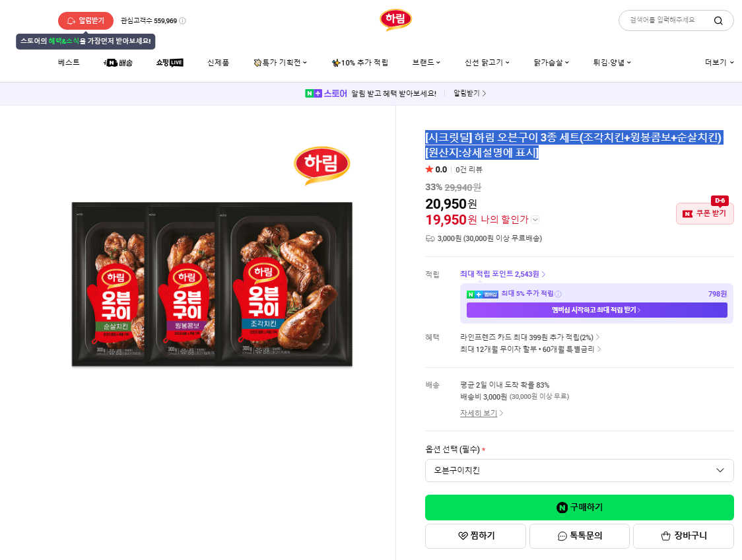Expand the 신선 닭고기 menu

tap(487, 63)
